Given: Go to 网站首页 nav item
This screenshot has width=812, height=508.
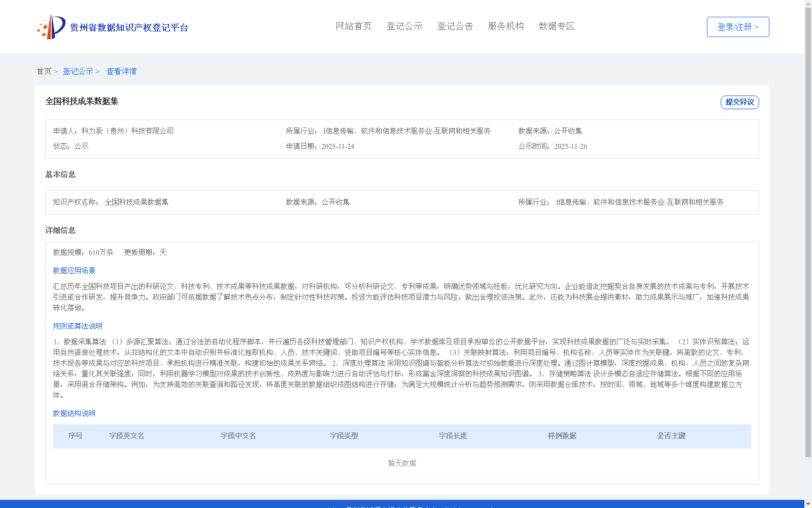Looking at the screenshot, I should coord(354,26).
